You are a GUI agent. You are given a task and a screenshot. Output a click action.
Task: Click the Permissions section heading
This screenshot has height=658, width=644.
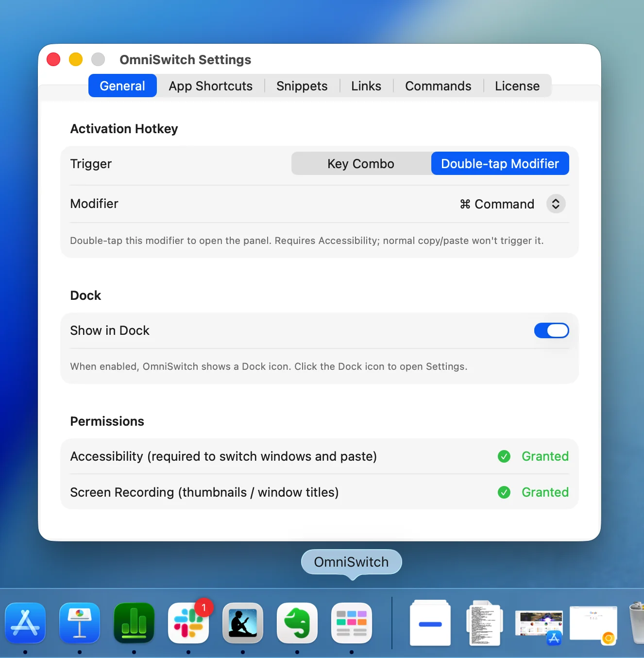(107, 421)
